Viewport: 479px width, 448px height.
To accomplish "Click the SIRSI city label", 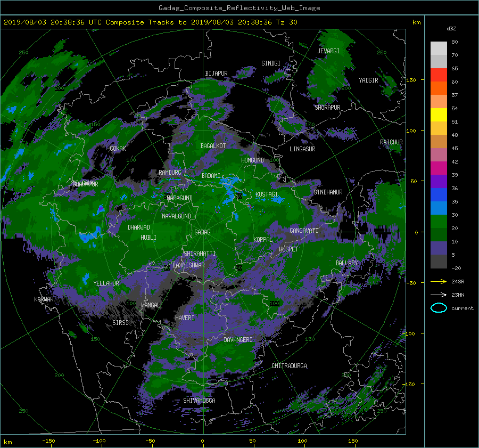I will pyautogui.click(x=120, y=323).
